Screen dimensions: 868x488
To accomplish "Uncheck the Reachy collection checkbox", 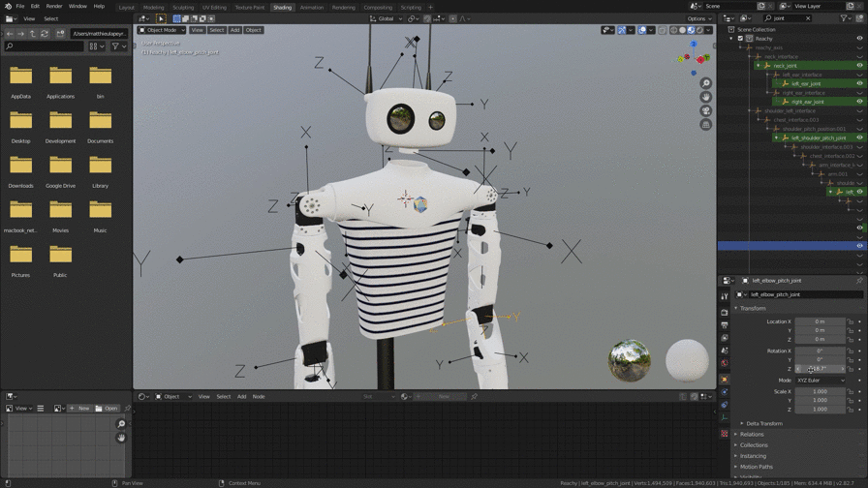I will tap(740, 39).
